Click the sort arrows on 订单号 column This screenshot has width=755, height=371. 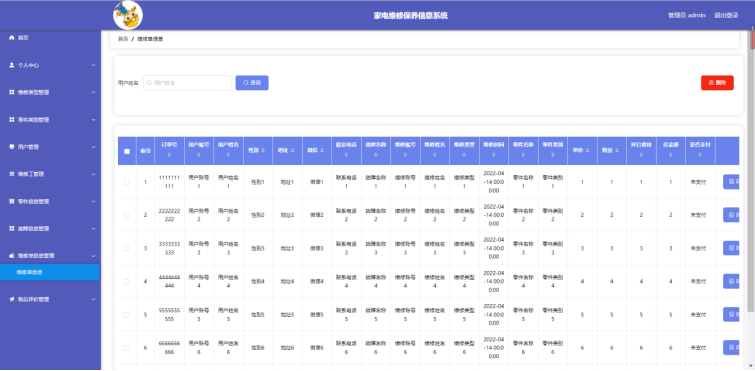pyautogui.click(x=169, y=155)
